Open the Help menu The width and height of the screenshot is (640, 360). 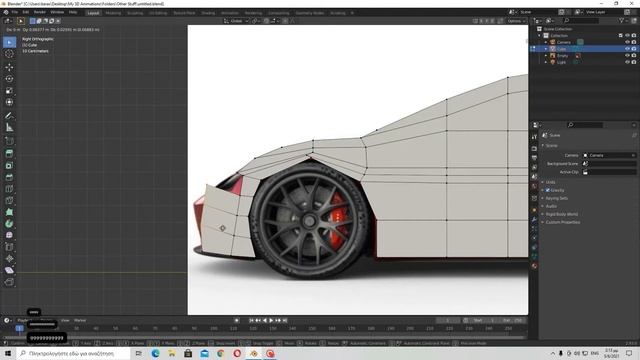(73, 13)
